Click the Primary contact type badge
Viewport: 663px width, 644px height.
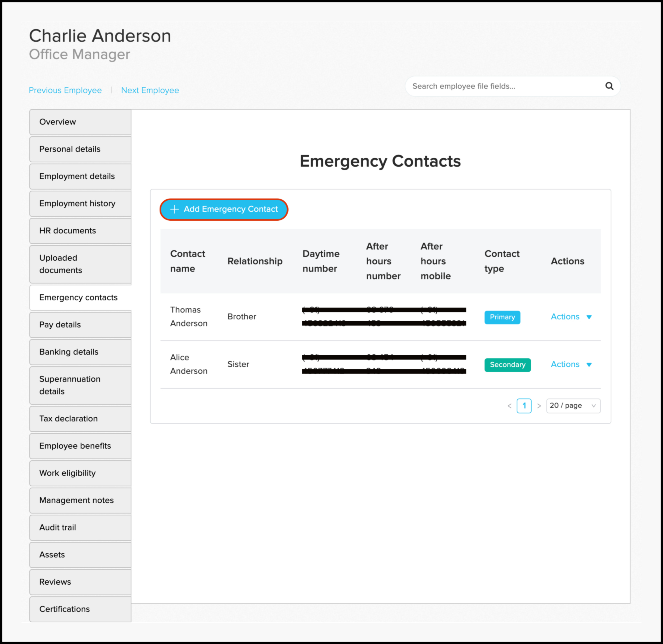500,317
